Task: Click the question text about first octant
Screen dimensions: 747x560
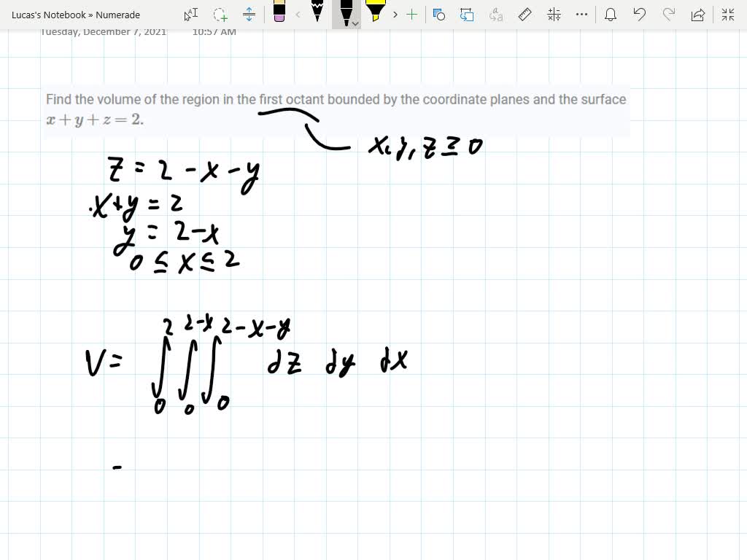Action: point(336,100)
